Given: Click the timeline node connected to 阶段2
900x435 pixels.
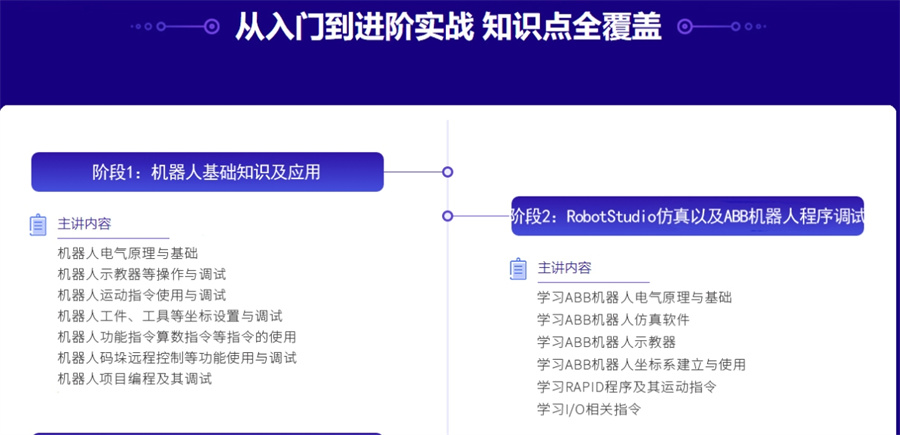Looking at the screenshot, I should [448, 216].
